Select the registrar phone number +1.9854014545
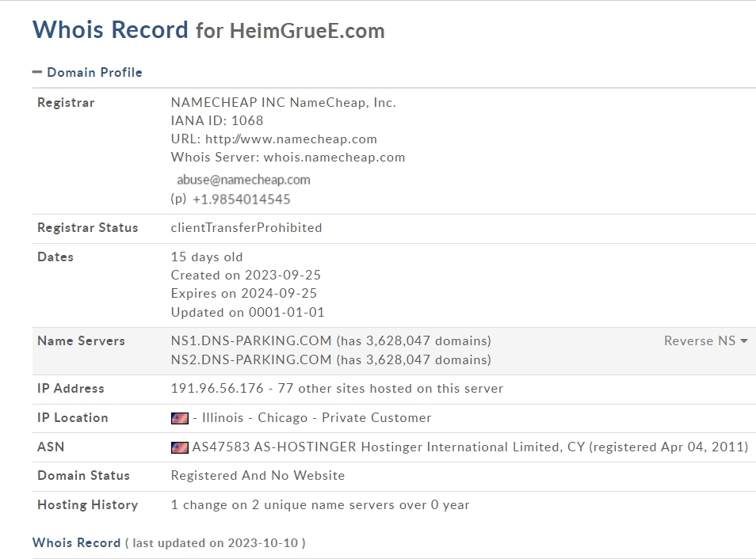The height and width of the screenshot is (559, 756). pos(242,200)
